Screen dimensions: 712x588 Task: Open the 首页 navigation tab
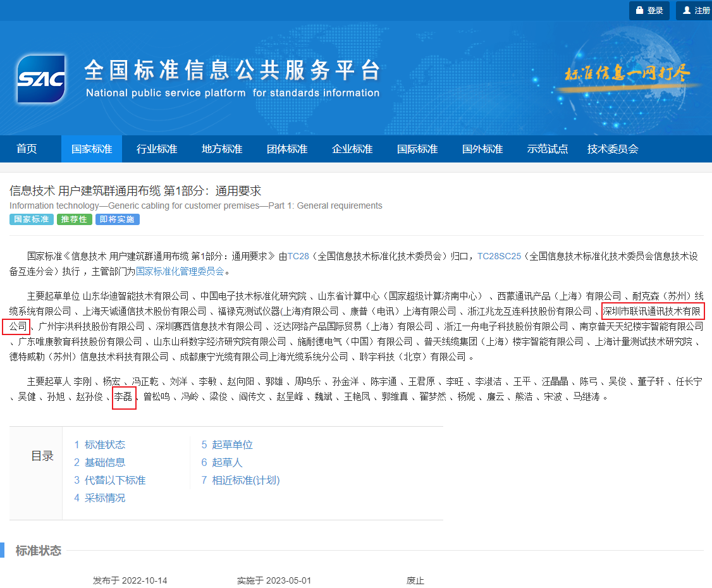click(27, 149)
